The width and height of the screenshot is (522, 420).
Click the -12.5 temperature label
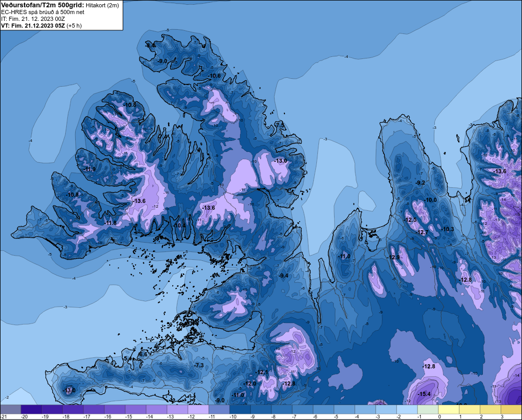(x=410, y=220)
